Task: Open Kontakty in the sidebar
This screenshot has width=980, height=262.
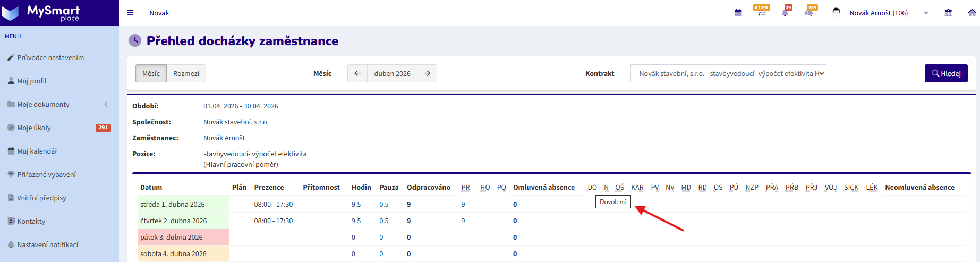Action: point(31,221)
